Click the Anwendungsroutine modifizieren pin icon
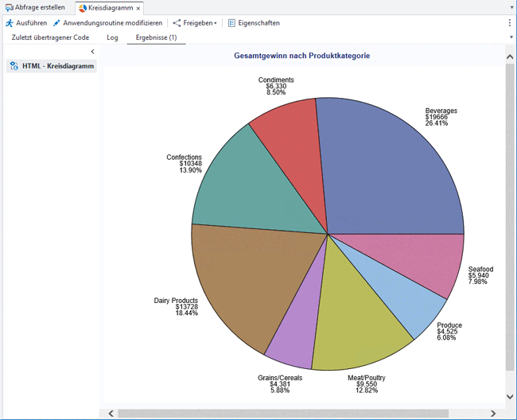 (x=56, y=23)
